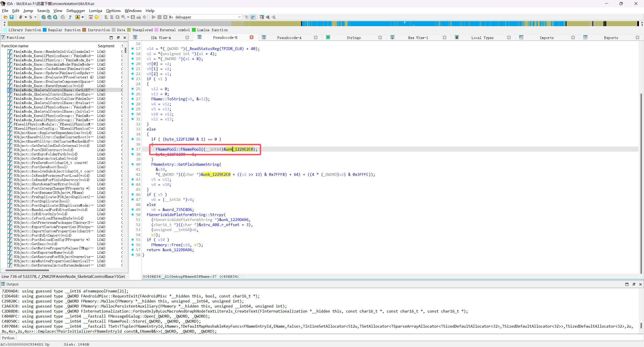Maximize the Functions panel

point(111,37)
